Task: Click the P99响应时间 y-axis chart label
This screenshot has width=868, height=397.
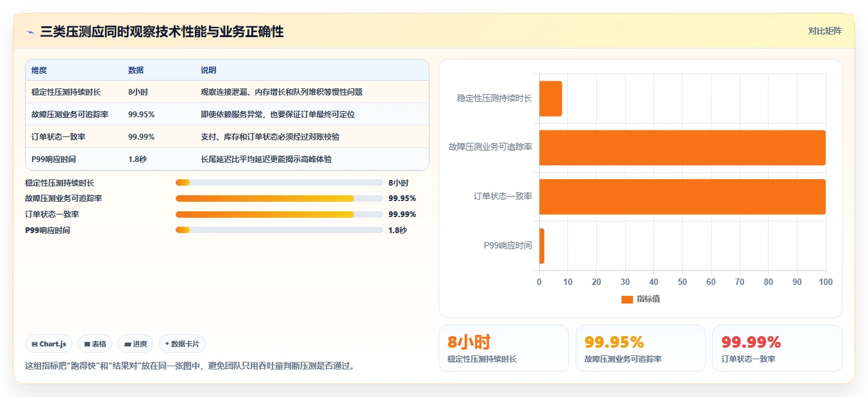Action: tap(508, 245)
